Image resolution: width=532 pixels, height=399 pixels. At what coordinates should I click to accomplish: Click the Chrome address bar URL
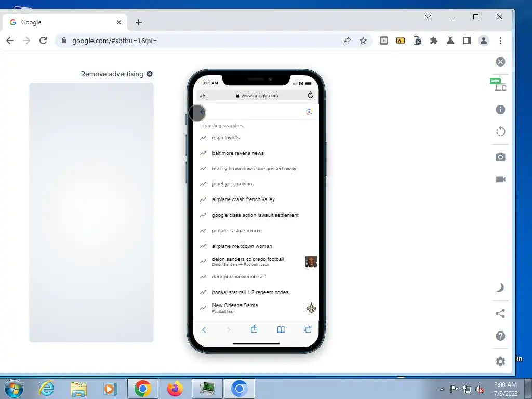pos(114,41)
